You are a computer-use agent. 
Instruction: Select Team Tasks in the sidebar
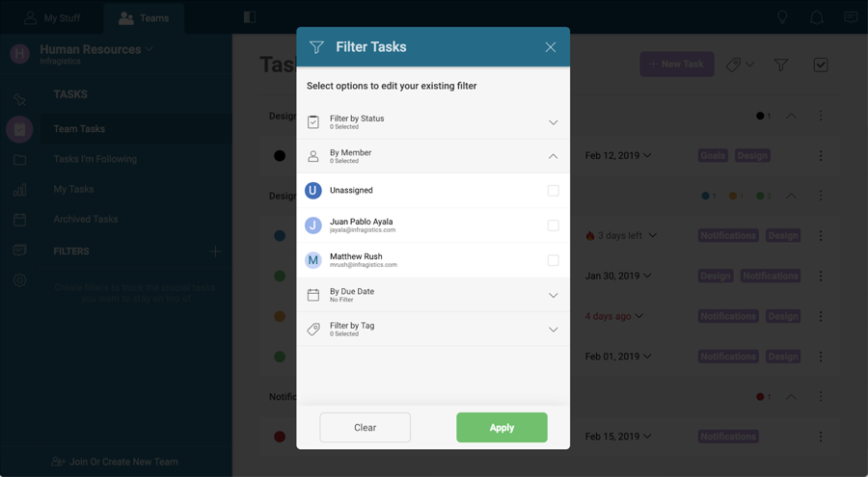(79, 129)
